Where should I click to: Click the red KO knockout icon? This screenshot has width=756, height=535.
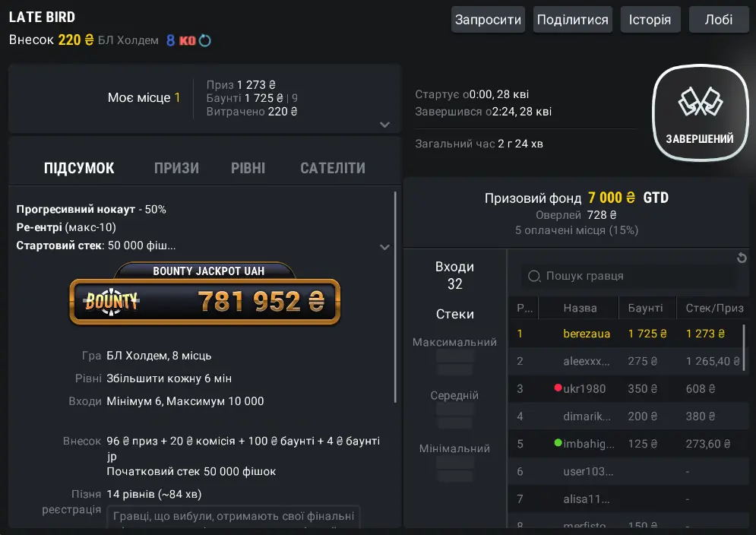[187, 40]
